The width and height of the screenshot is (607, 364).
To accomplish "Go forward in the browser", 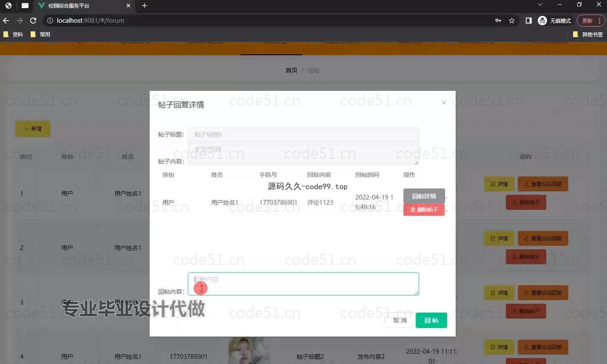I will pos(19,20).
